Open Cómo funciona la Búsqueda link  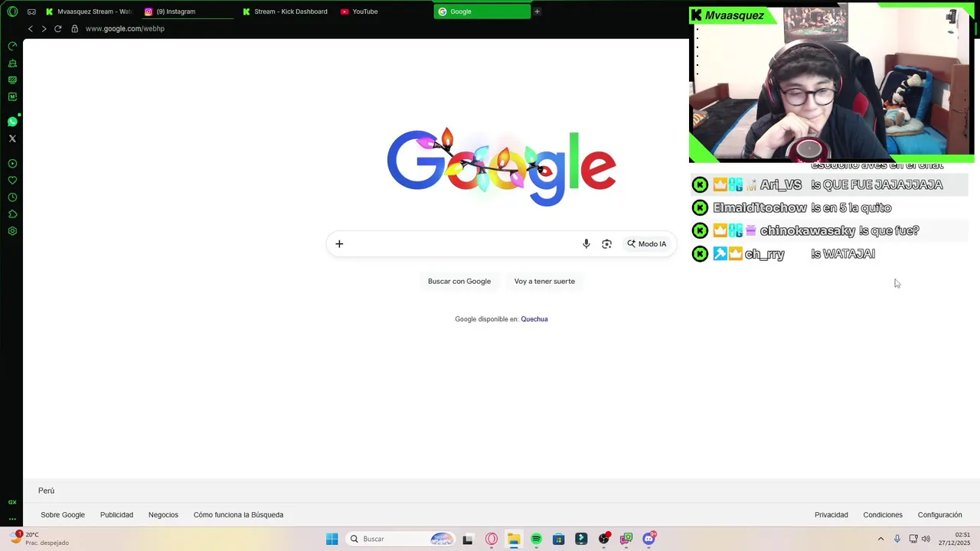(x=238, y=515)
